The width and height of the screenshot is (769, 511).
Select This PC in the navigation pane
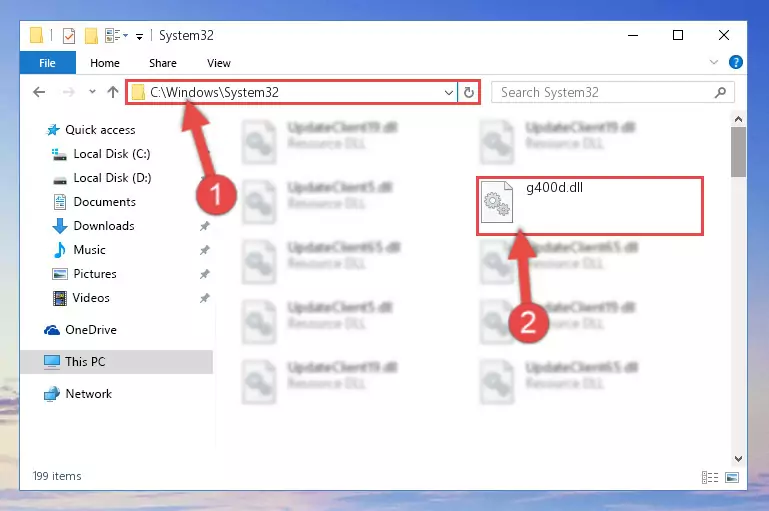tap(117, 362)
